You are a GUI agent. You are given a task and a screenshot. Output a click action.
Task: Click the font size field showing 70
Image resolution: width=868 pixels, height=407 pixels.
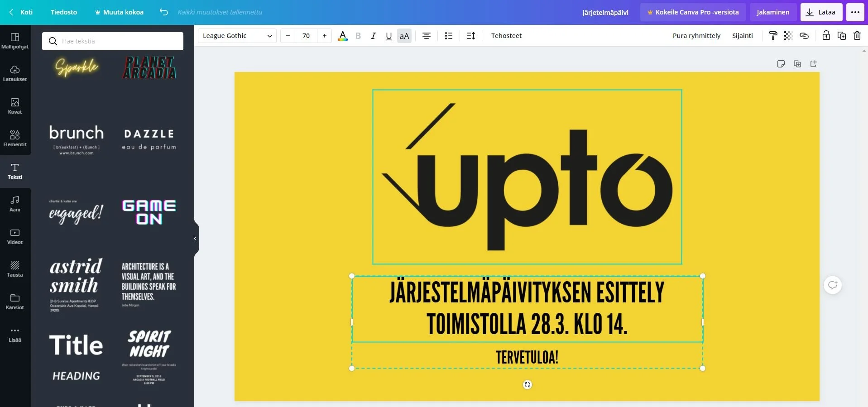(306, 36)
